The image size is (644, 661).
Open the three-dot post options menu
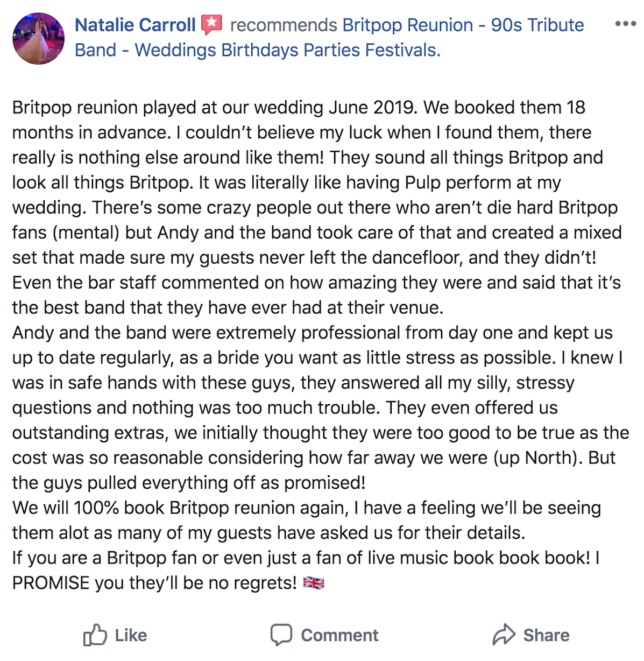click(x=625, y=24)
